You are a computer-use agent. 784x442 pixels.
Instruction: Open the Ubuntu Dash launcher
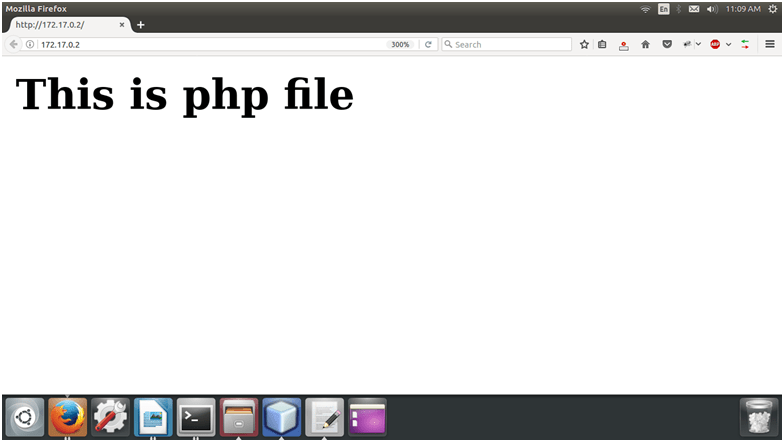tap(24, 417)
